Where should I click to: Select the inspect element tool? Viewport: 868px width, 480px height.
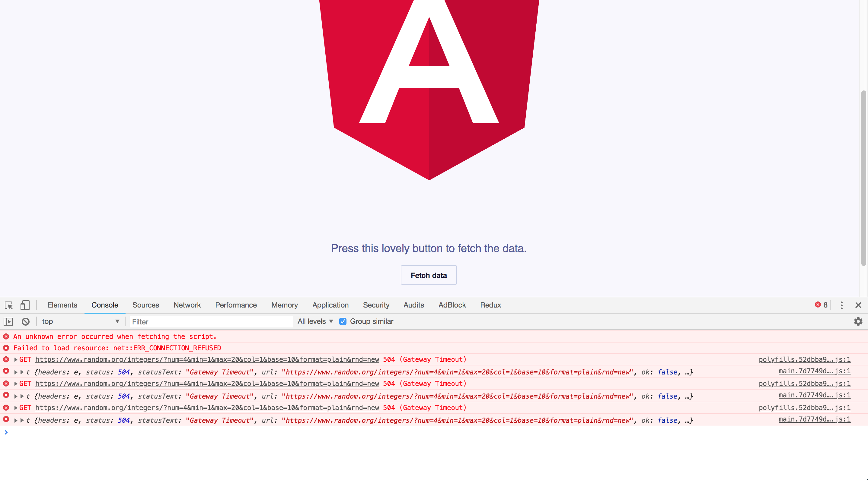pos(8,305)
